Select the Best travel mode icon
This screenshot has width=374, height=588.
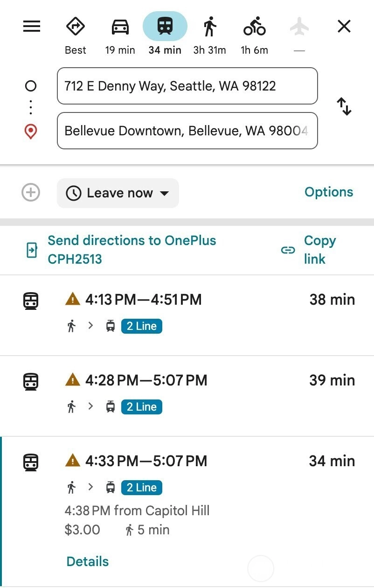tap(75, 27)
